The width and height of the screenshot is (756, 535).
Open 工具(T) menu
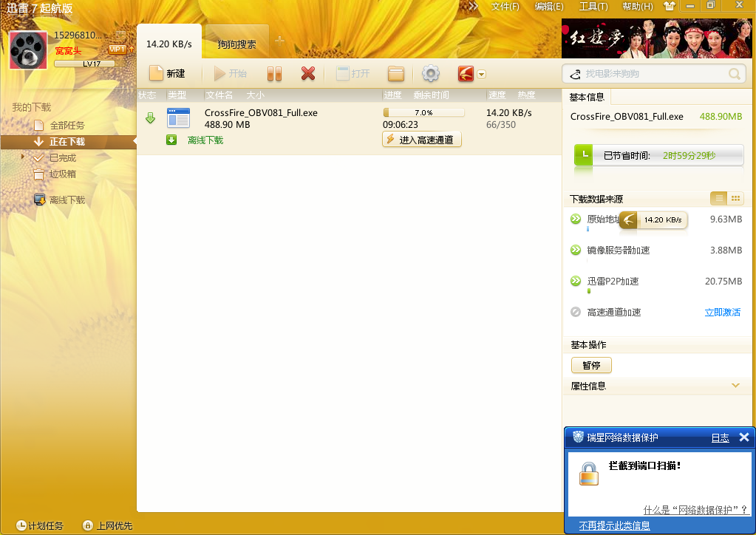pyautogui.click(x=593, y=6)
